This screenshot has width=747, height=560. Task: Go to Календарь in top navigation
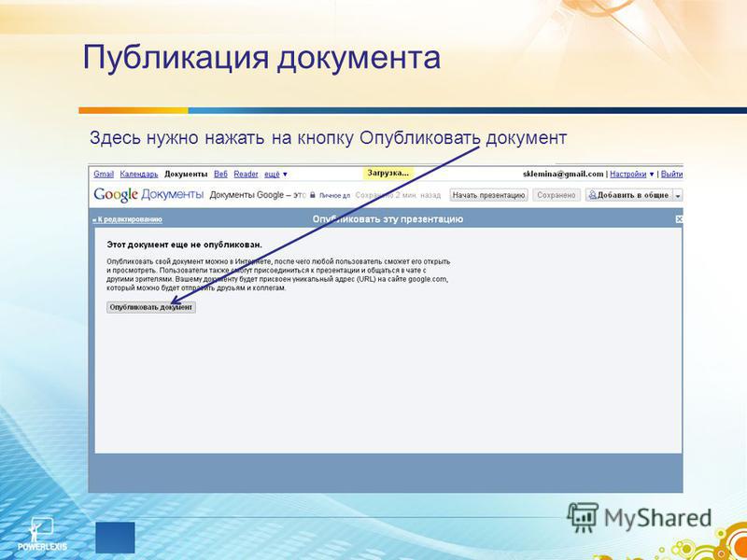[x=138, y=175]
